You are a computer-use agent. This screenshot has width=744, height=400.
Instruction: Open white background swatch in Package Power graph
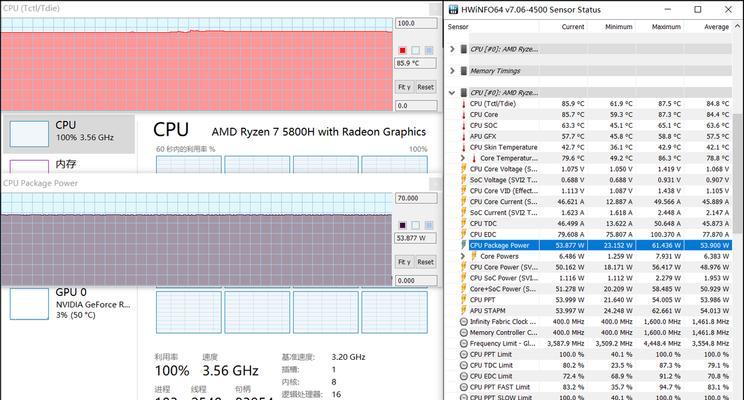[416, 225]
